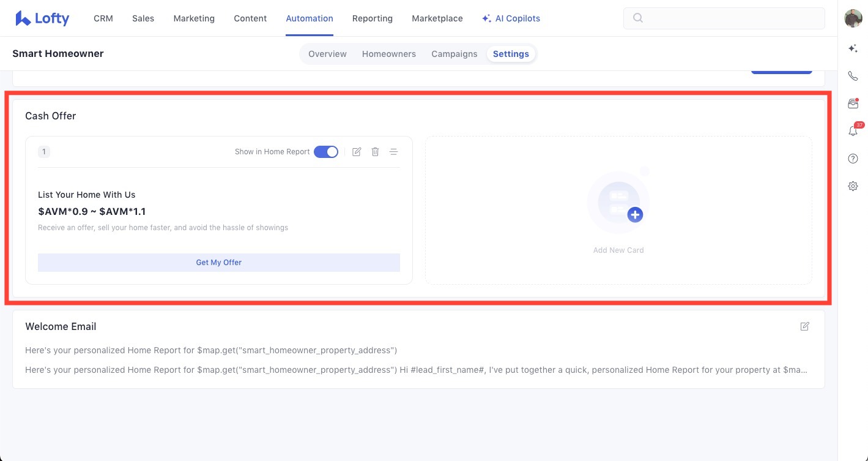Edit the Welcome Email
868x461 pixels.
click(804, 326)
